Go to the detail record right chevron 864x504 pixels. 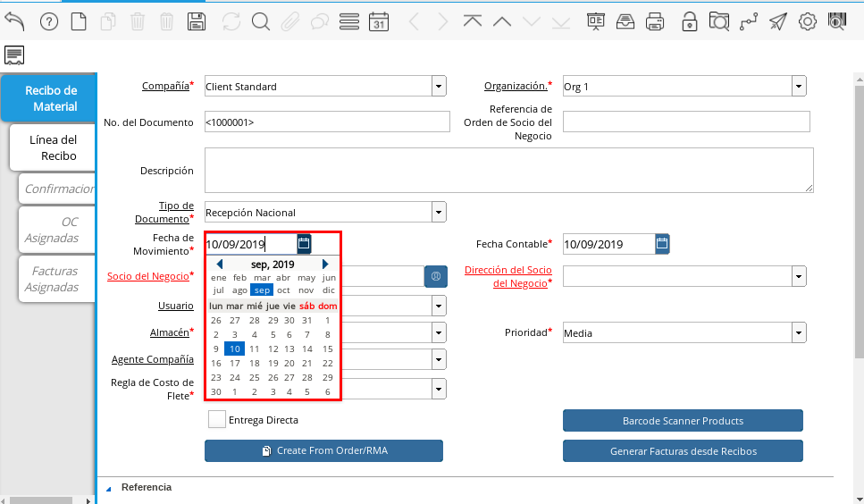tap(442, 22)
